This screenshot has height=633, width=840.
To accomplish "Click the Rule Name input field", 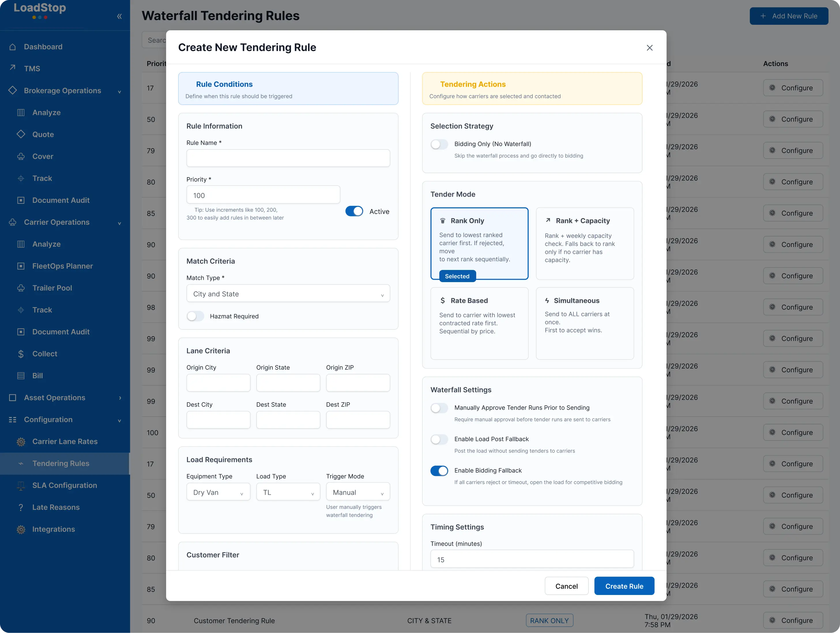I will point(288,158).
